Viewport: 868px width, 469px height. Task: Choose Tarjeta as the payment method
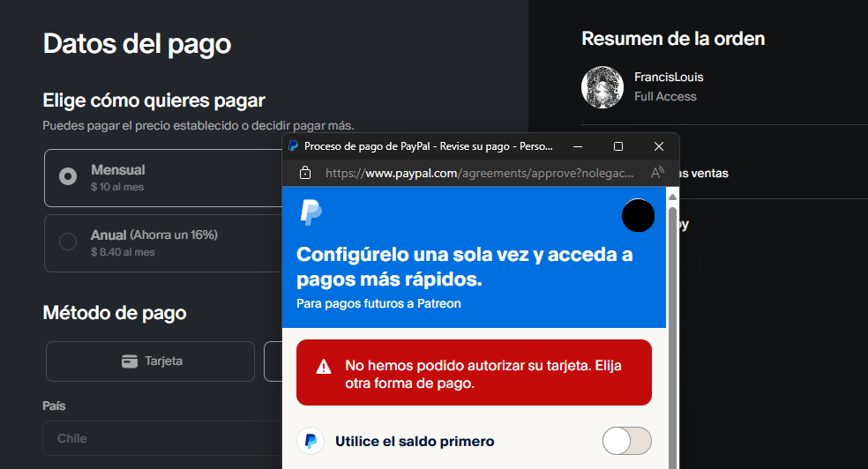[x=150, y=361]
